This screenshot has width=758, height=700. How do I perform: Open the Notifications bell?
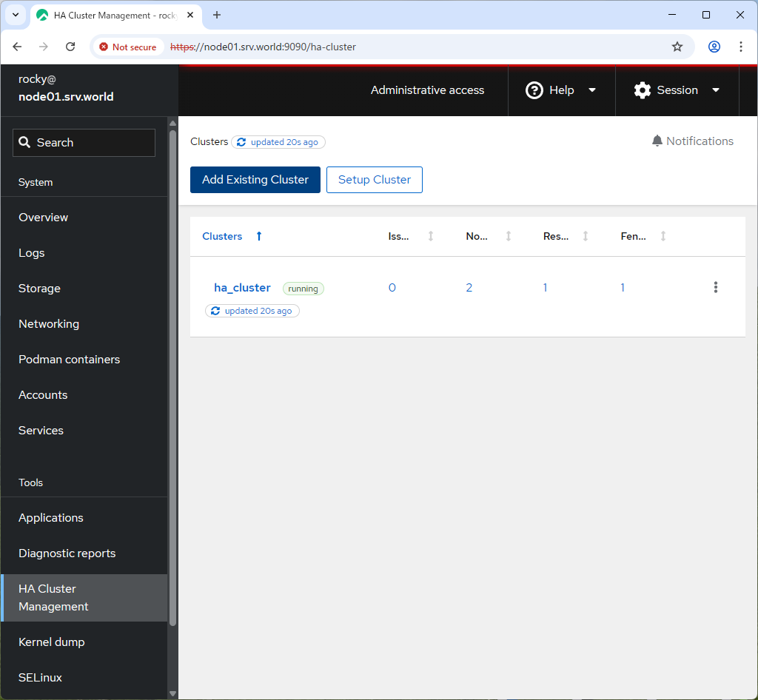pyautogui.click(x=657, y=141)
